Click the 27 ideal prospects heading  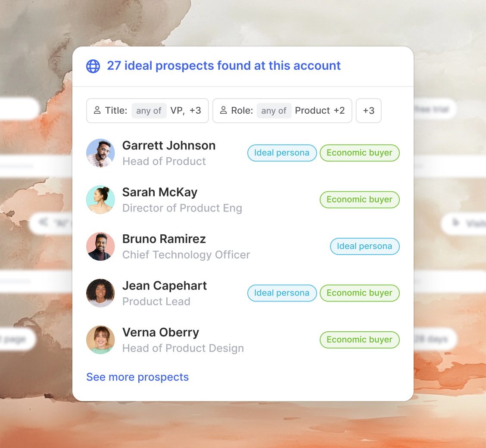pos(224,65)
